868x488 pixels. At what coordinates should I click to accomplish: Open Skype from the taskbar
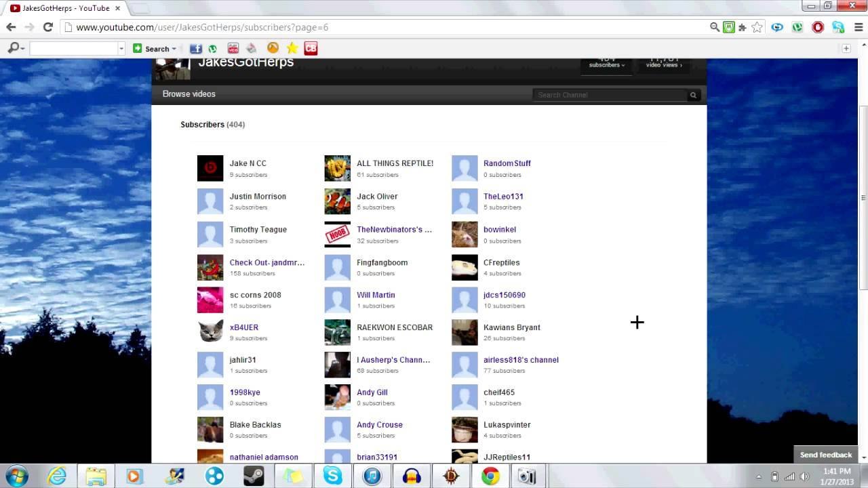tap(333, 476)
